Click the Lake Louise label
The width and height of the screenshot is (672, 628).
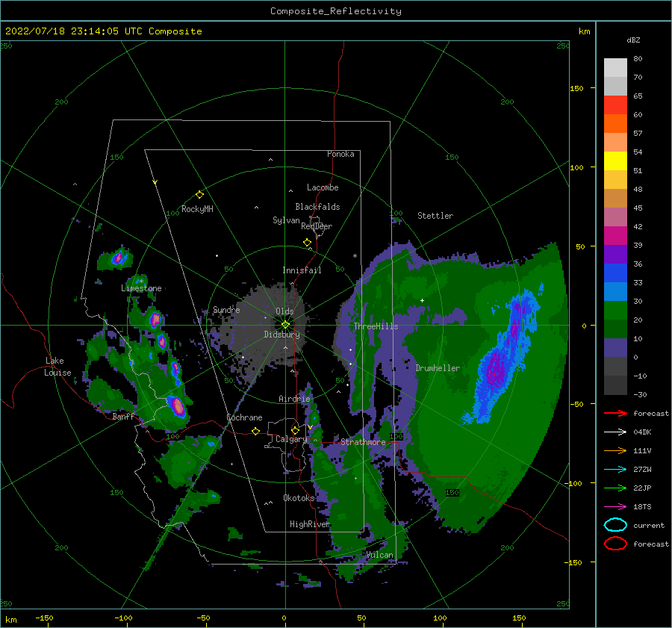coord(57,367)
